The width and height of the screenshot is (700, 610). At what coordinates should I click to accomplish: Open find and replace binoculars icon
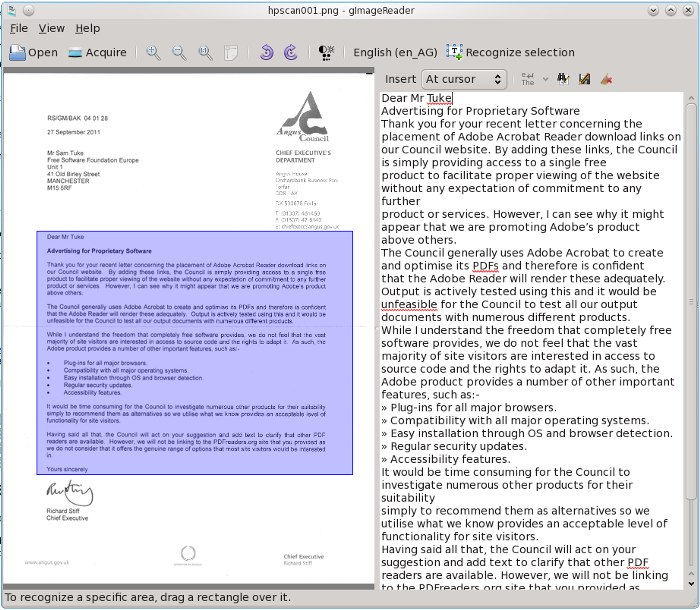coord(563,79)
